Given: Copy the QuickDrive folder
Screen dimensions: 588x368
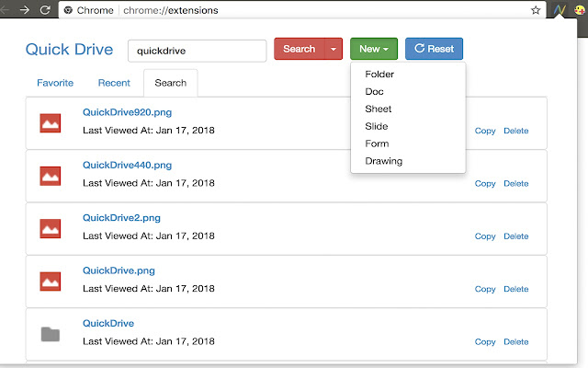Looking at the screenshot, I should pyautogui.click(x=485, y=342).
